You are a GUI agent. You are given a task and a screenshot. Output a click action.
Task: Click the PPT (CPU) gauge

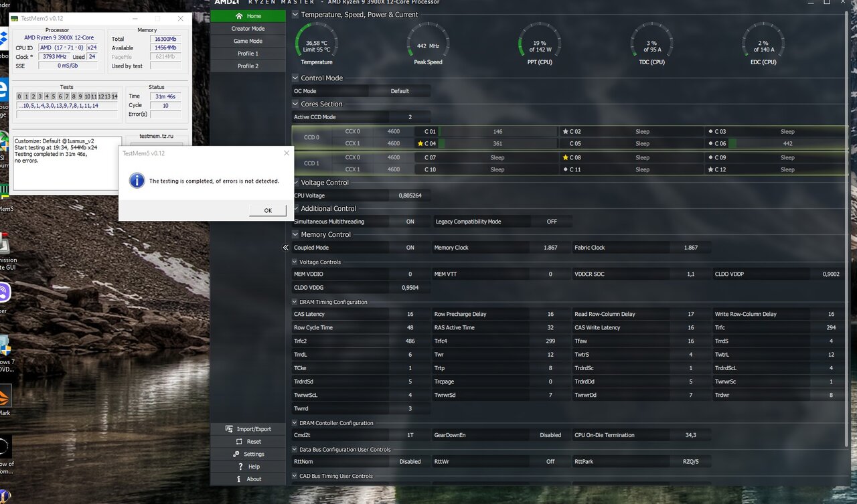click(540, 44)
